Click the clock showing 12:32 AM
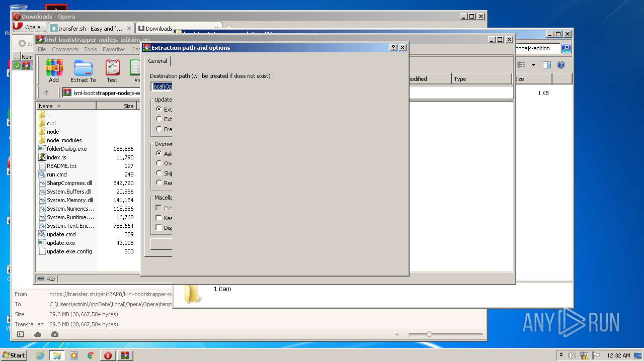The width and height of the screenshot is (644, 362). pos(618,355)
